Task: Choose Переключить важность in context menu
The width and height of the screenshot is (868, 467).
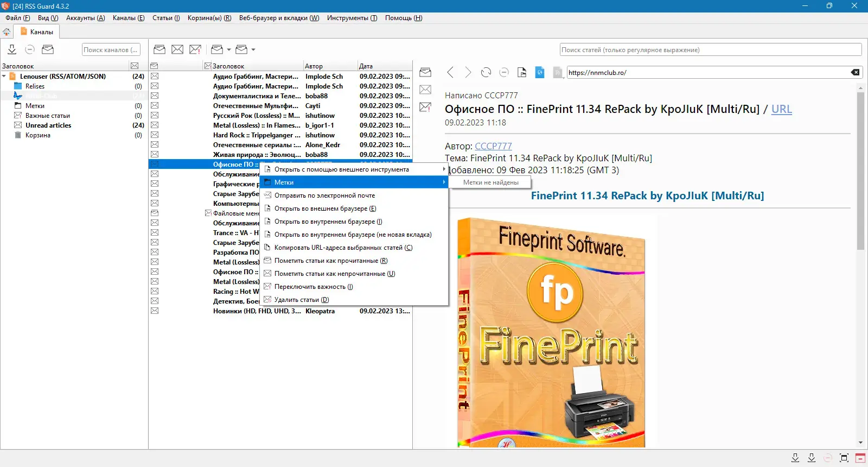Action: coord(354,287)
